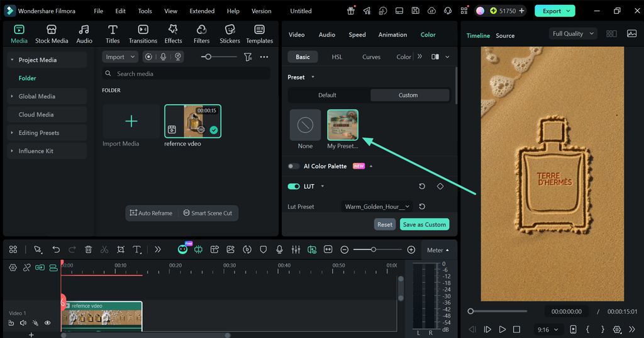Click the Reset button
The height and width of the screenshot is (338, 644).
(385, 224)
